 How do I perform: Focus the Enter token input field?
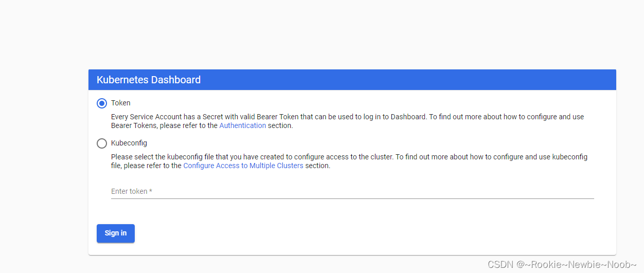pyautogui.click(x=352, y=191)
